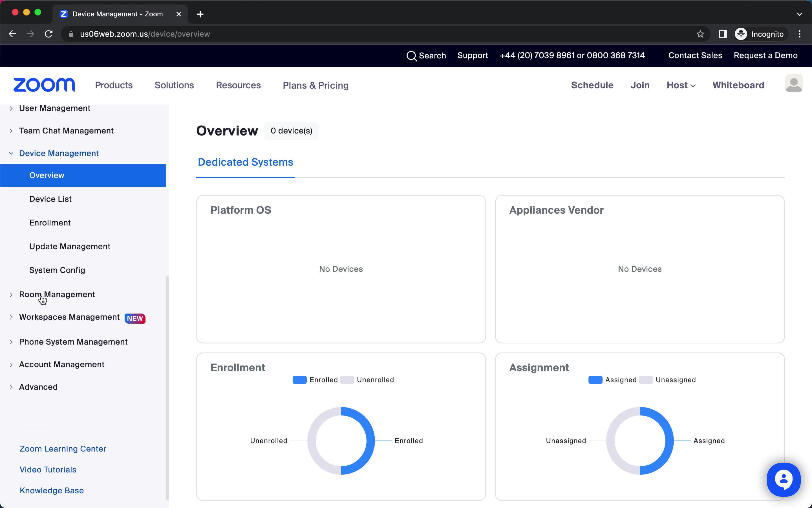Toggle Enrolled legend in Enrollment chart
The image size is (812, 508).
click(x=315, y=380)
